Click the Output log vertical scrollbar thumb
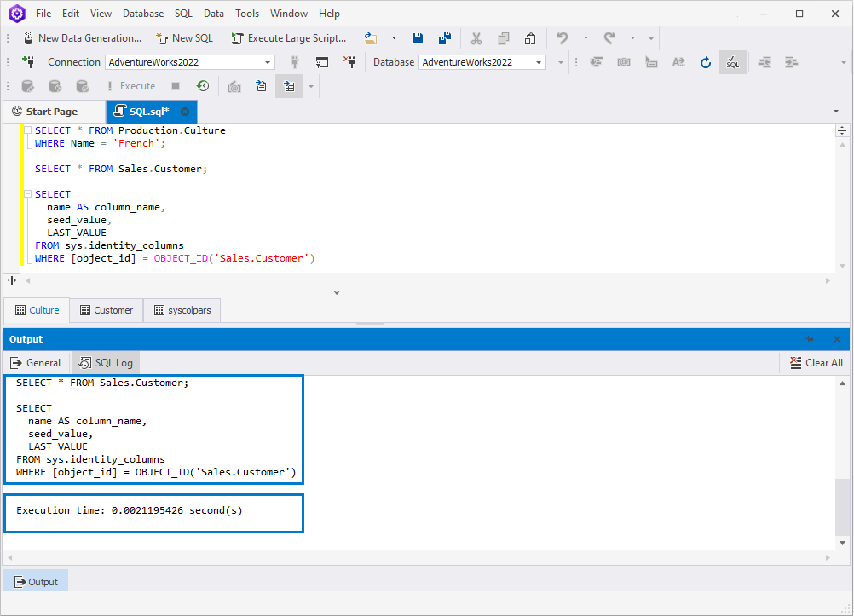The height and width of the screenshot is (616, 854). tap(842, 507)
